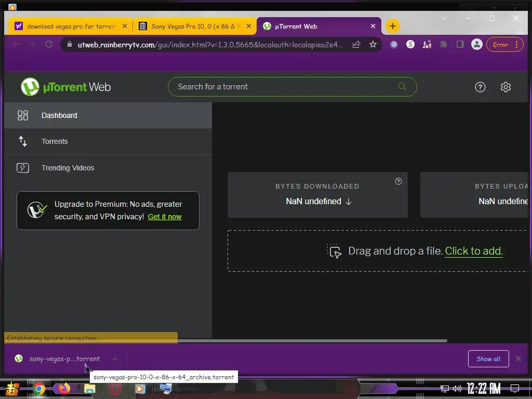532x399 pixels.
Task: Close the µTorrent Web tab
Action: [373, 26]
